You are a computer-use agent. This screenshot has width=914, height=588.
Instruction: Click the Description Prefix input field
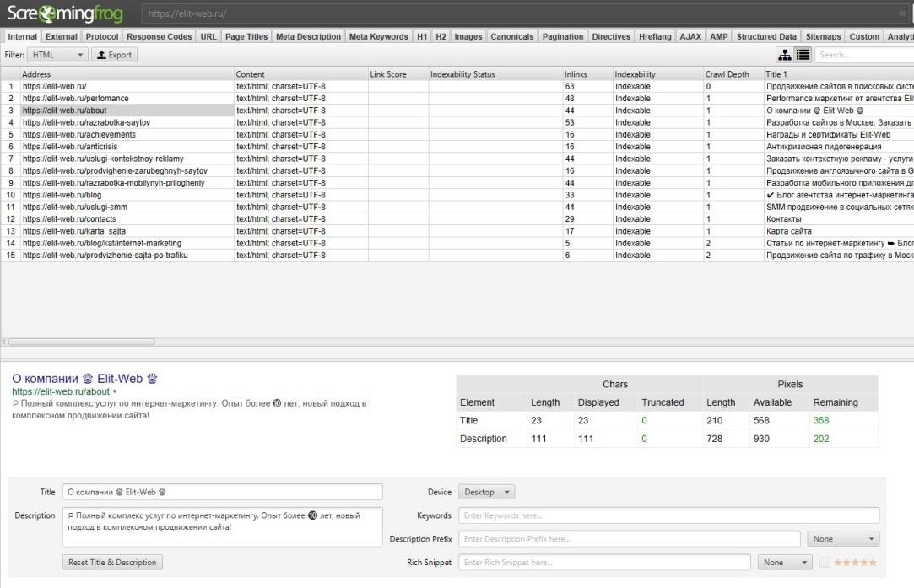(629, 539)
